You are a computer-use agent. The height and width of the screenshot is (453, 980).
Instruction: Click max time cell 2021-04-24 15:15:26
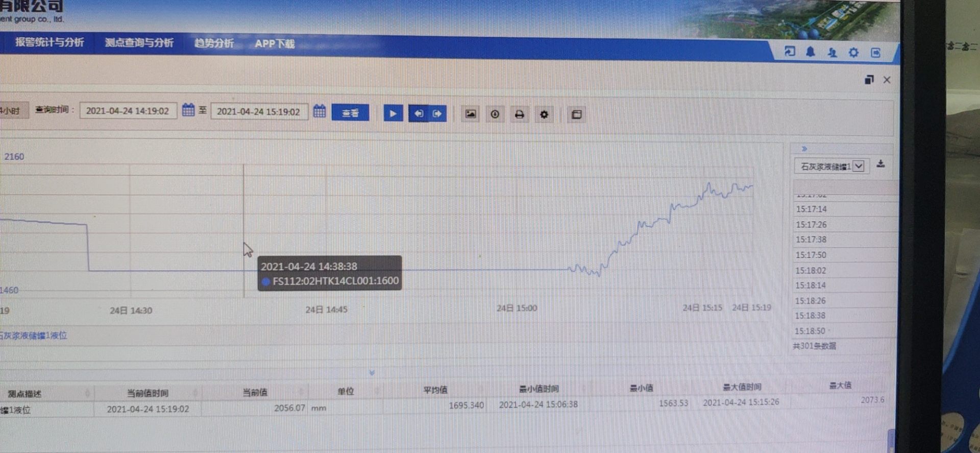pyautogui.click(x=741, y=402)
